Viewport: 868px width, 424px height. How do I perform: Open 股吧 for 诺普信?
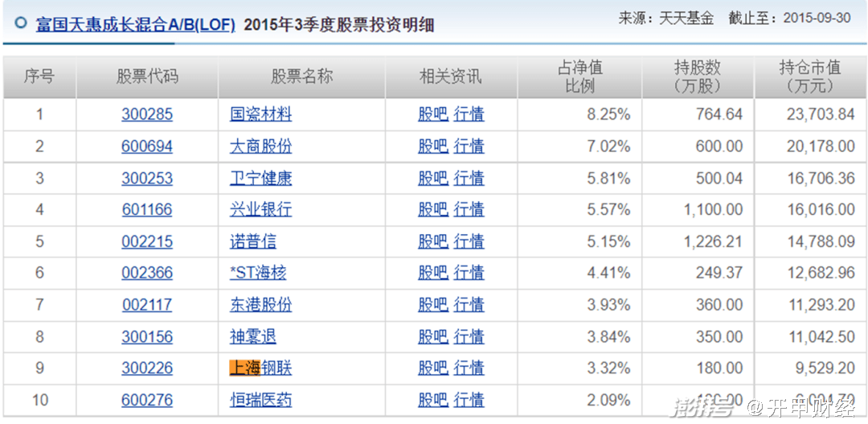click(433, 241)
